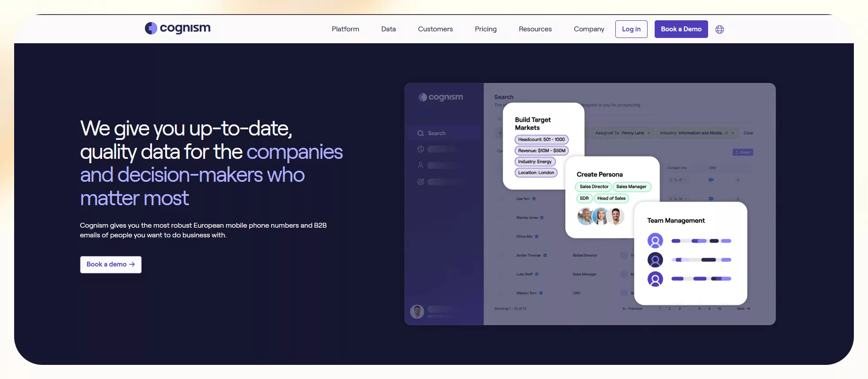
Task: Expand the Platform navigation menu
Action: (345, 29)
